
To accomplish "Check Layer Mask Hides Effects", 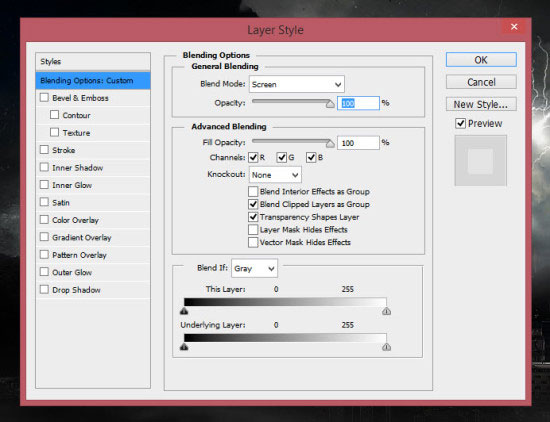I will click(x=253, y=229).
